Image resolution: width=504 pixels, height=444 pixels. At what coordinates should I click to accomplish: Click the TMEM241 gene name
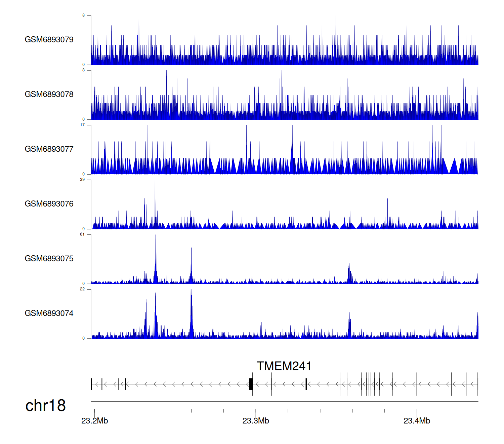[x=284, y=366]
